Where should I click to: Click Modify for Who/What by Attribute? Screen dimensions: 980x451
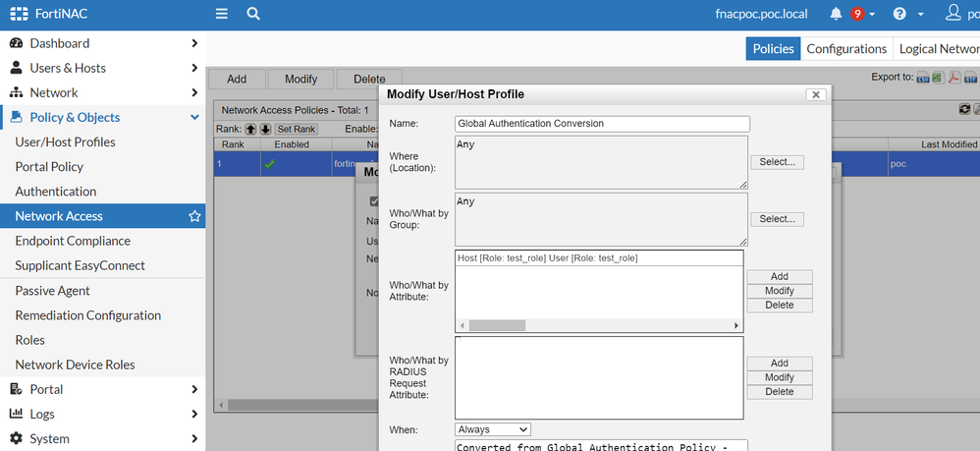tap(780, 291)
